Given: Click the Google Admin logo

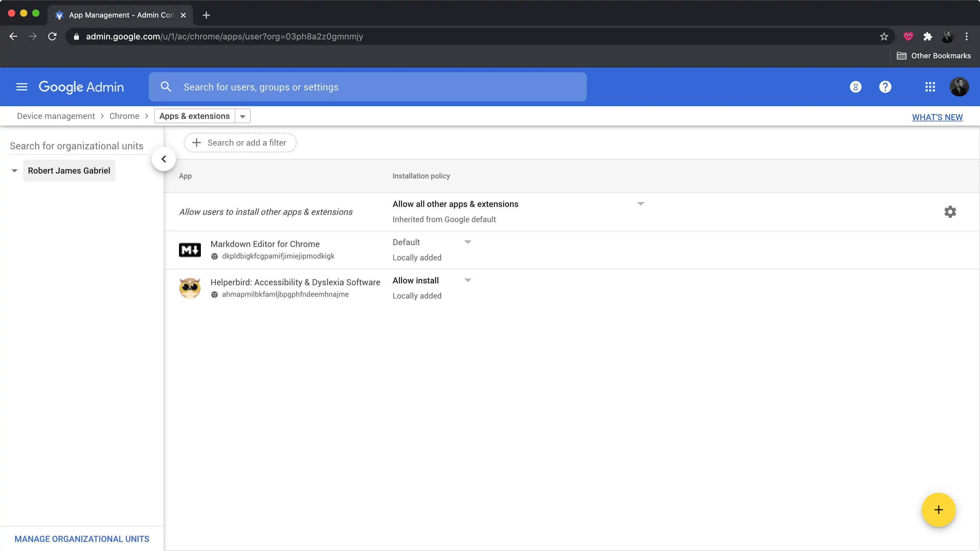Looking at the screenshot, I should coord(81,87).
